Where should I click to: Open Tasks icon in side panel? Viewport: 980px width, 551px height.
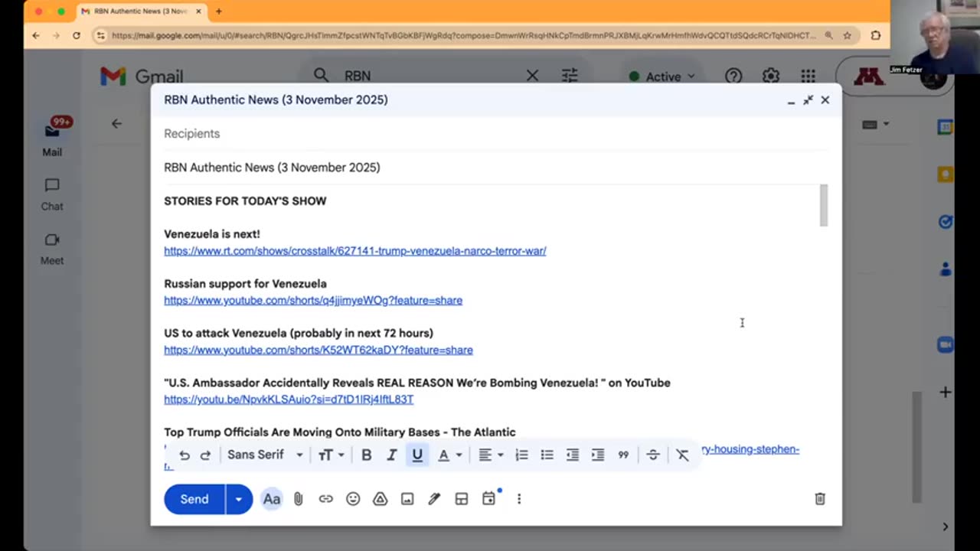pos(946,222)
